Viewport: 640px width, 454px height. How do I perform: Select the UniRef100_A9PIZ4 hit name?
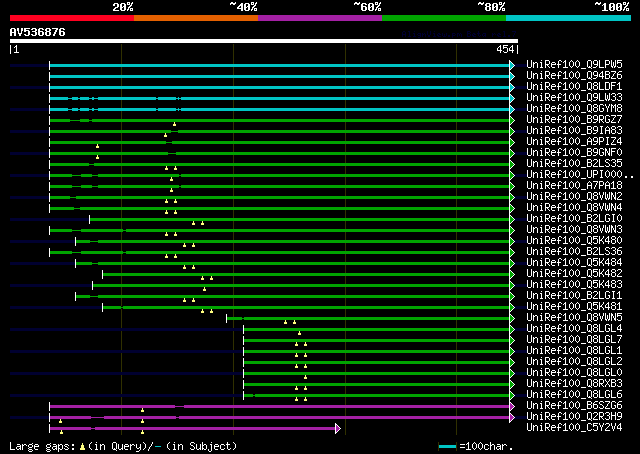(x=574, y=141)
